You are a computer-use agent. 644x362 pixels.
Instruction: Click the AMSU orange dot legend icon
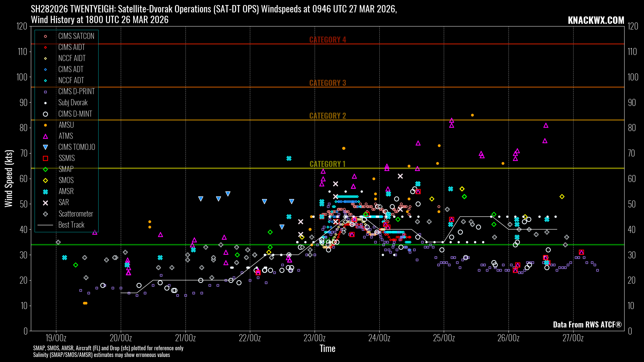click(x=45, y=125)
